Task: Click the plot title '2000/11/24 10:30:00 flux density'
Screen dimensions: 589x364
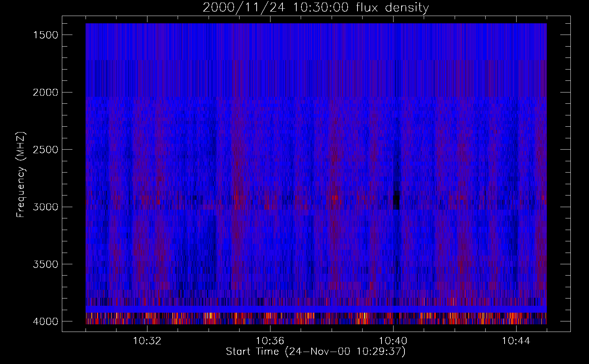Action: coord(316,8)
